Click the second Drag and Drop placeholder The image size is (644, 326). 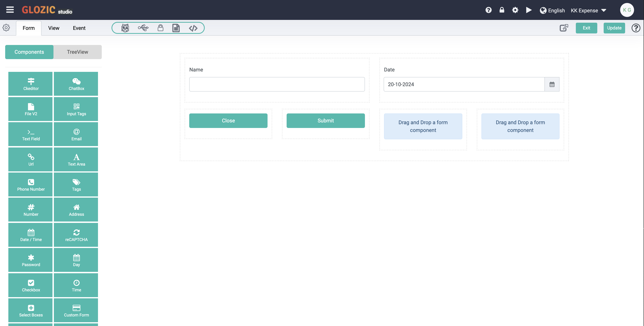[x=520, y=126]
